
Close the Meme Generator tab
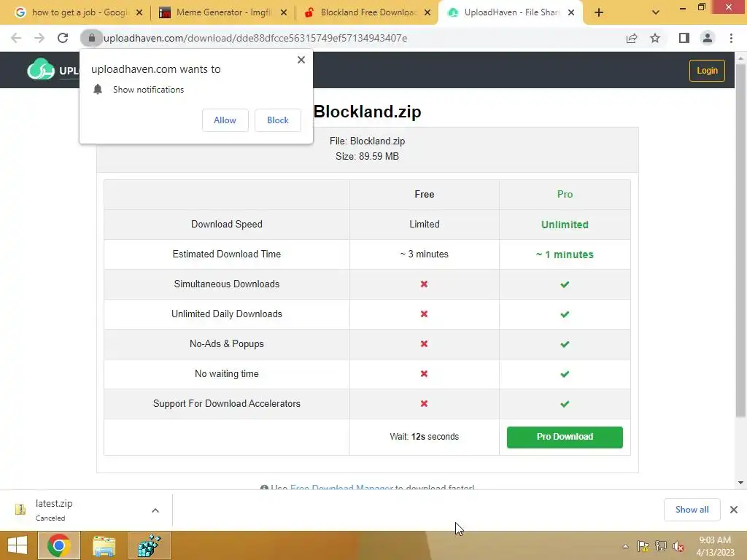click(284, 13)
